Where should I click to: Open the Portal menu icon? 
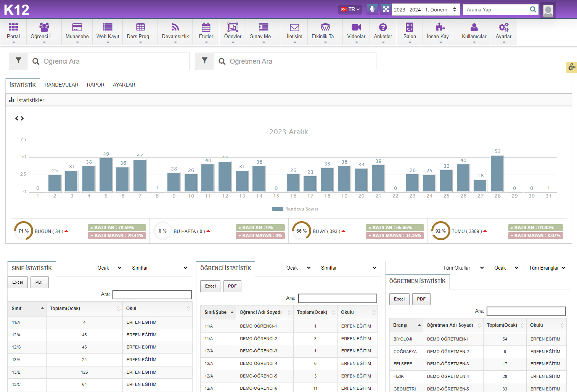[x=13, y=27]
